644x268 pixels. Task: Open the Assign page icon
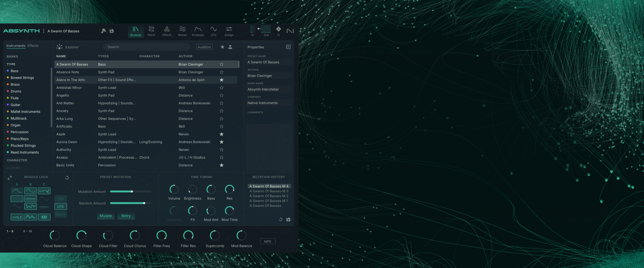point(229,31)
